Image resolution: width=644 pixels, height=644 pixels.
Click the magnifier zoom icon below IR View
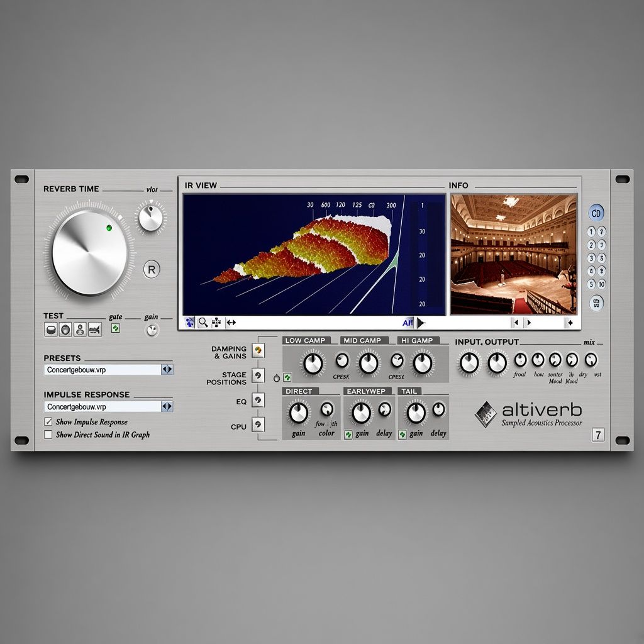point(203,323)
